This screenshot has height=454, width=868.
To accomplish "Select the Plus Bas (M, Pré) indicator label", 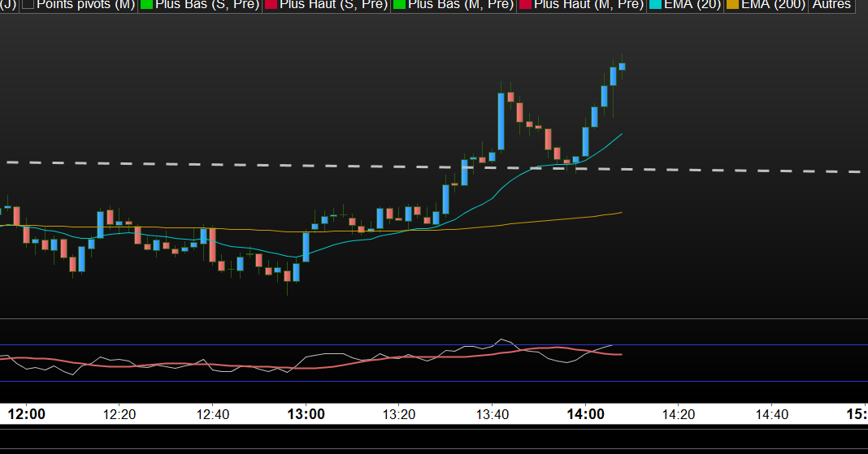I will (461, 4).
